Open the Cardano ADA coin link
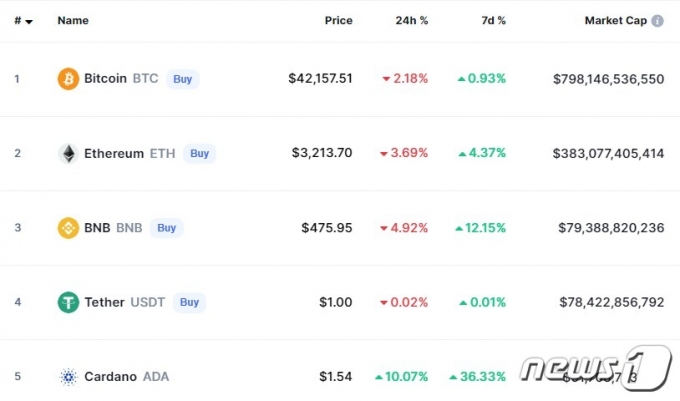 click(x=127, y=377)
